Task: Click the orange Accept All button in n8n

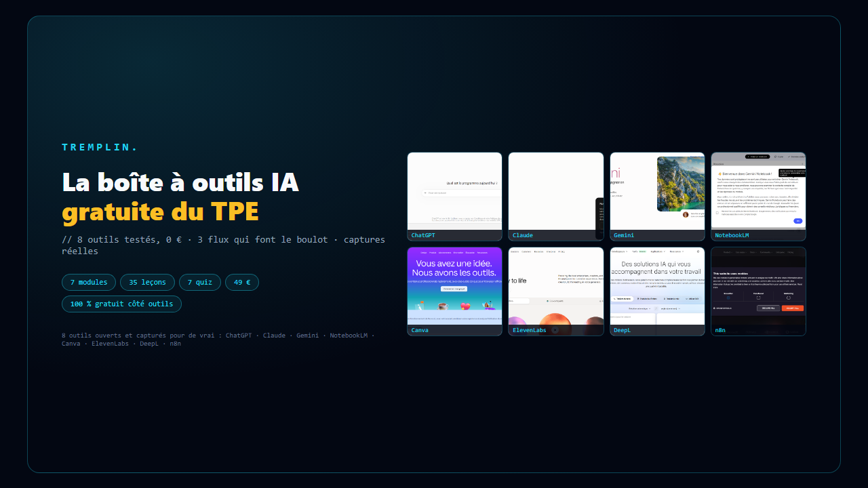Action: click(x=792, y=308)
